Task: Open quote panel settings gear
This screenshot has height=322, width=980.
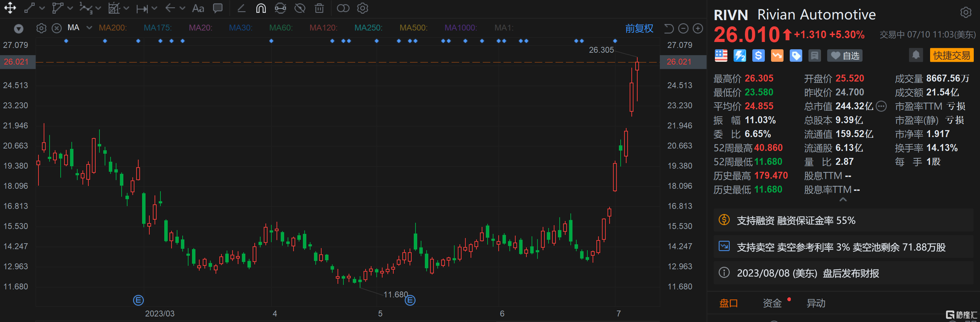Action: click(x=965, y=12)
